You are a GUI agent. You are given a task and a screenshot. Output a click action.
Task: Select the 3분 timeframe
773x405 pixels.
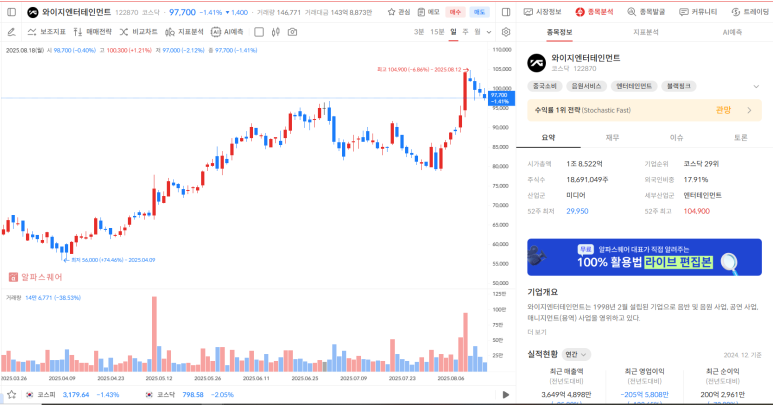(x=419, y=32)
